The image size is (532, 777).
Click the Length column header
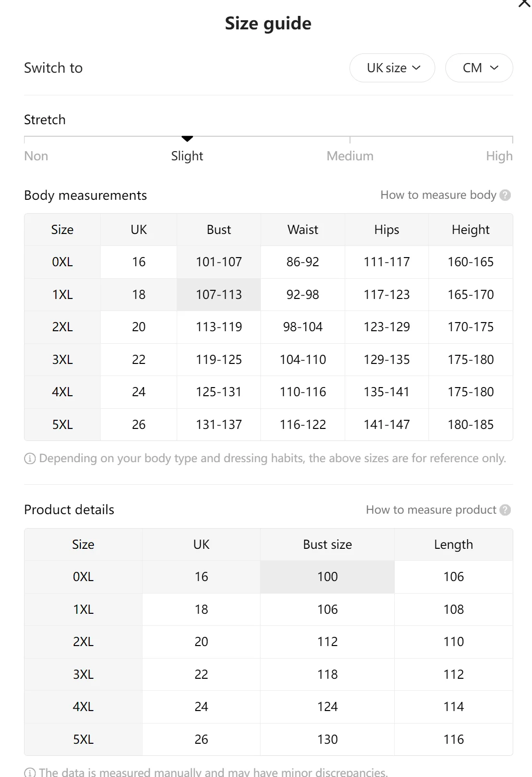[454, 544]
